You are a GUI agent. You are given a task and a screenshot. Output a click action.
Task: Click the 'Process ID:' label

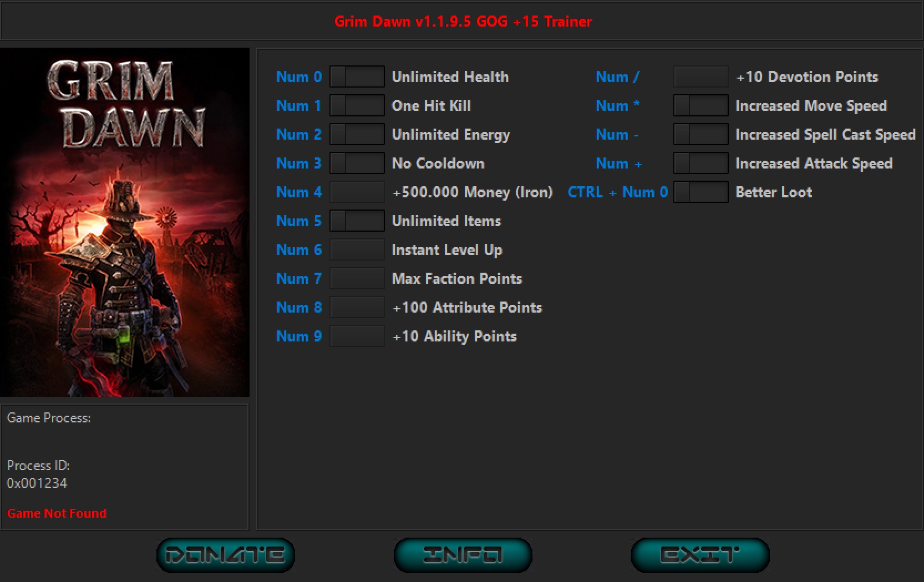(x=38, y=466)
